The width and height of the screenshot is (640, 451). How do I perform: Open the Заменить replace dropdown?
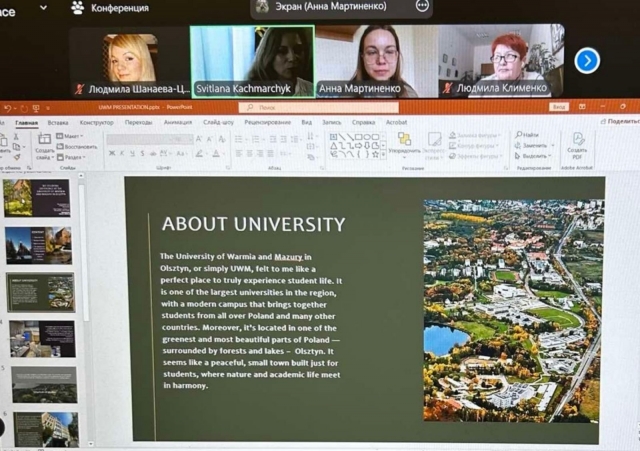point(534,145)
